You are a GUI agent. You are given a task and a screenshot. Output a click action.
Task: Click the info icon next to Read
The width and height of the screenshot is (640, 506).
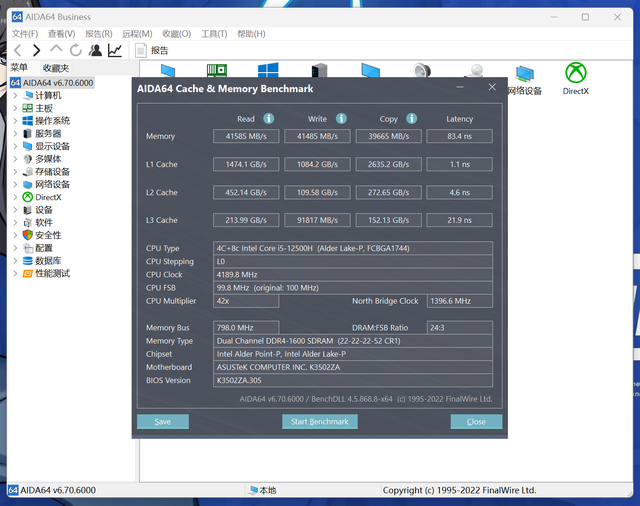coord(269,118)
